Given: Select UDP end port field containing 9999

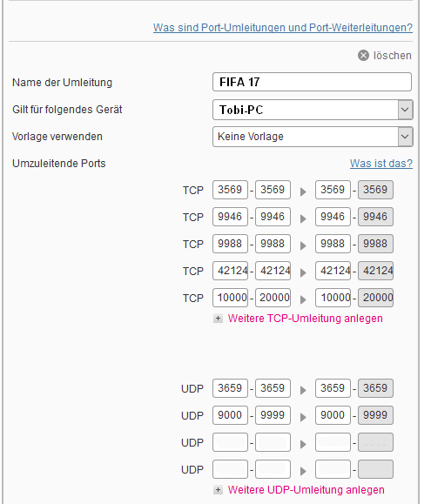Looking at the screenshot, I should tap(273, 415).
